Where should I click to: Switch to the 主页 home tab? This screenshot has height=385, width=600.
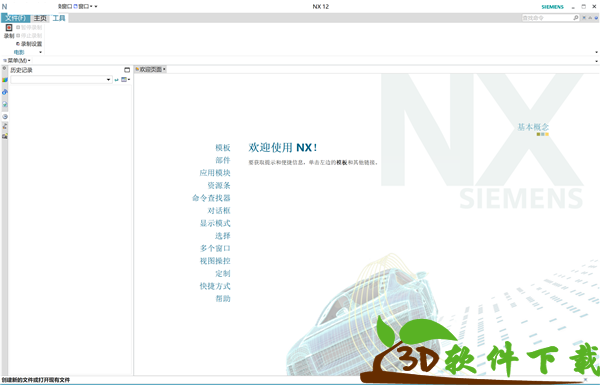pyautogui.click(x=40, y=18)
